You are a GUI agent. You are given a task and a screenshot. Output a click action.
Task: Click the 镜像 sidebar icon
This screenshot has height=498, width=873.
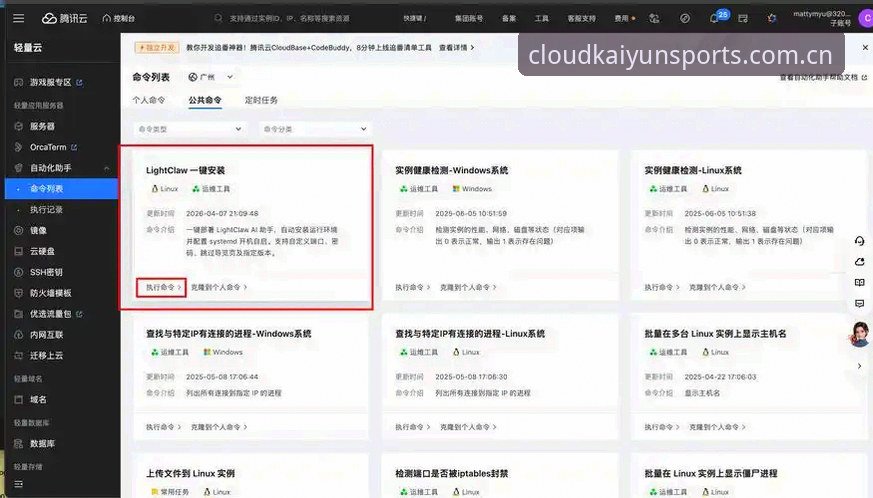[x=18, y=230]
